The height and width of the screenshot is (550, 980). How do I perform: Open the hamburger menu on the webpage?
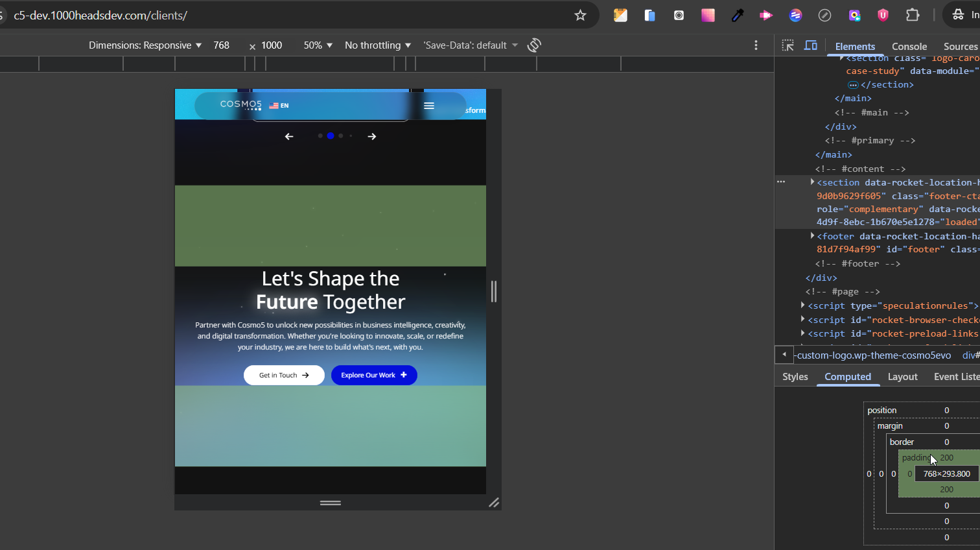429,106
